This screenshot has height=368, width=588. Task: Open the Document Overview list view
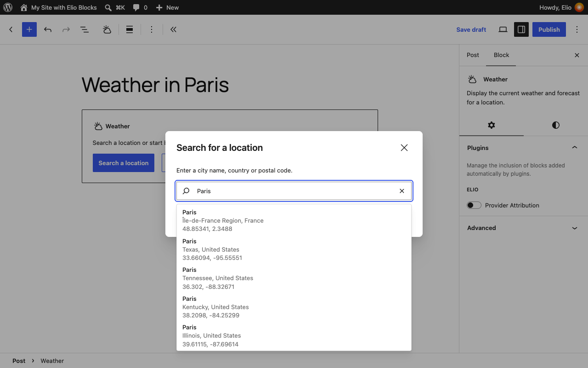(x=85, y=29)
